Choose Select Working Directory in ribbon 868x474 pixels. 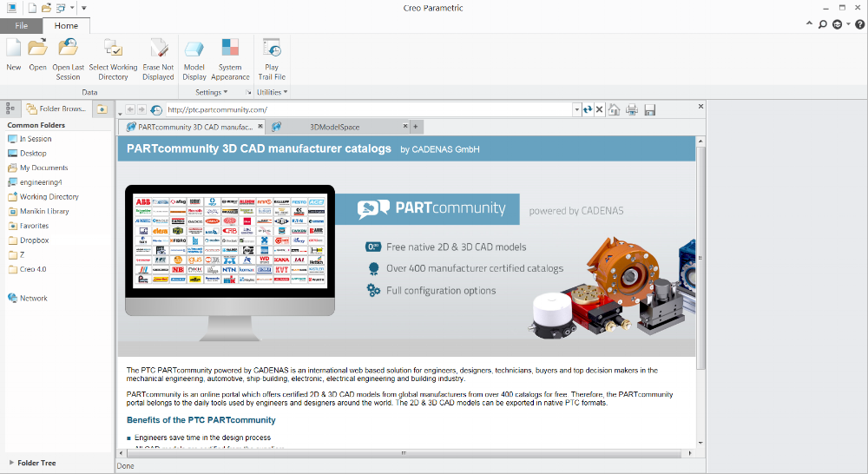(113, 59)
